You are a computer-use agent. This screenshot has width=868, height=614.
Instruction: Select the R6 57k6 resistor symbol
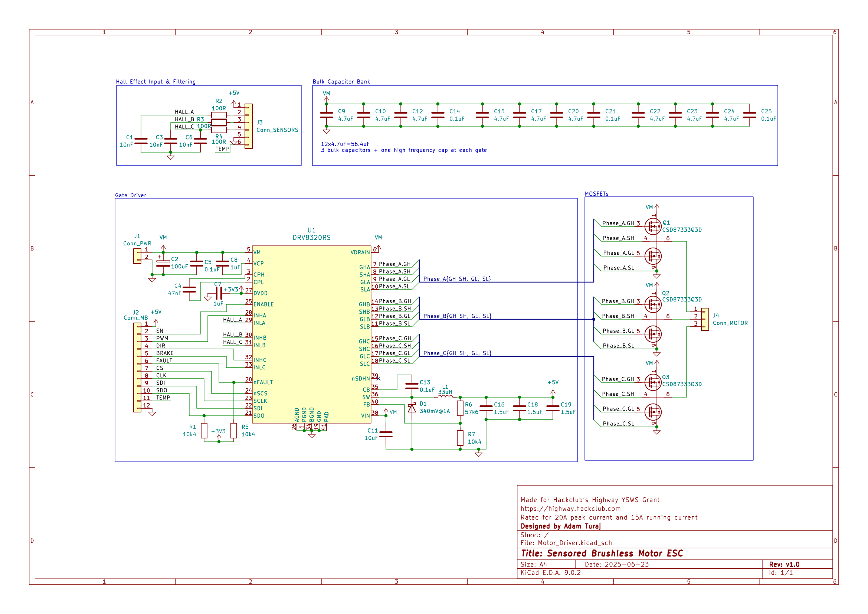(460, 408)
